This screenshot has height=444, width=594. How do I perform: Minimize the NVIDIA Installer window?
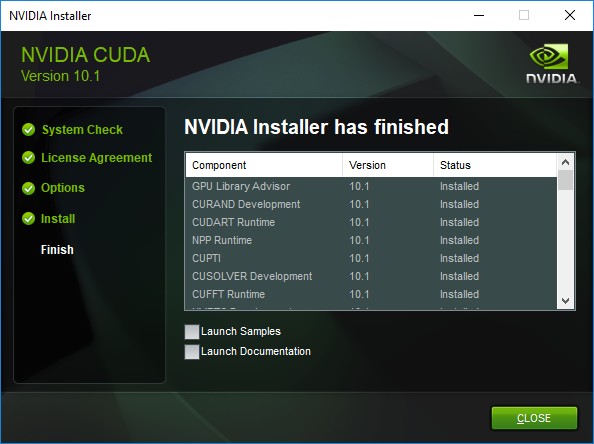[x=479, y=16]
